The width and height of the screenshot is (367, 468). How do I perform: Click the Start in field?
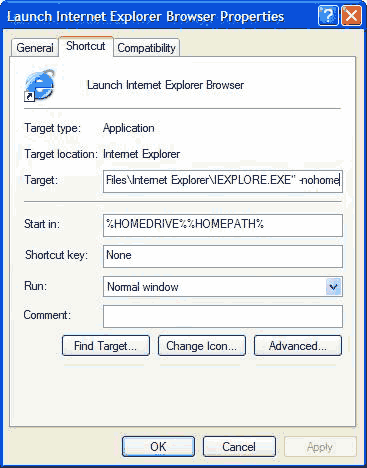[223, 225]
